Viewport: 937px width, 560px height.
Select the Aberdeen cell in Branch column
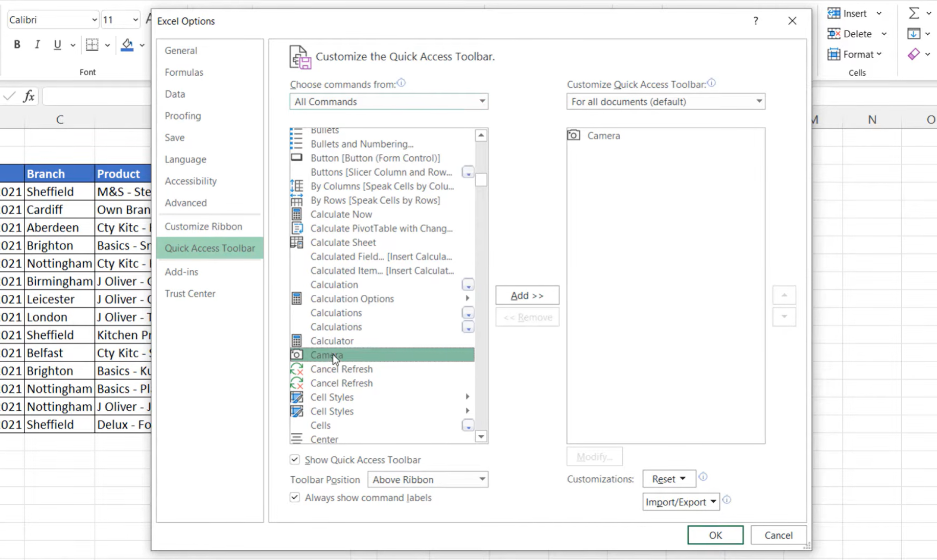[59, 227]
